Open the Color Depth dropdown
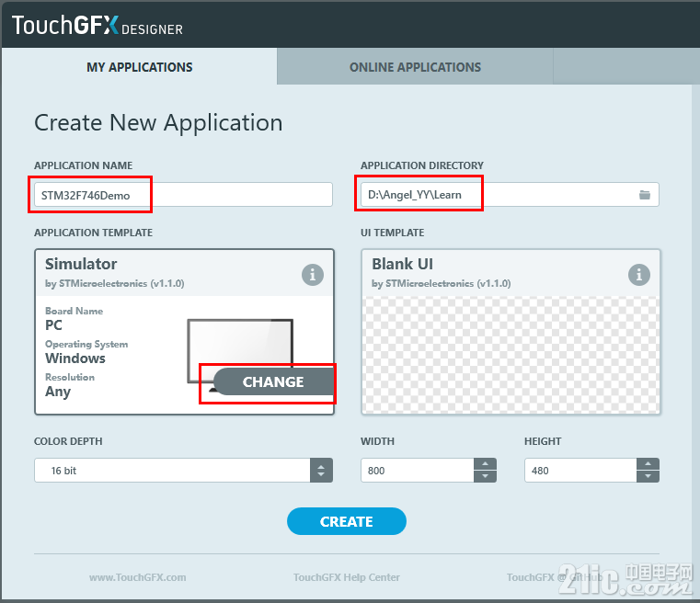Image resolution: width=700 pixels, height=603 pixels. tap(183, 470)
